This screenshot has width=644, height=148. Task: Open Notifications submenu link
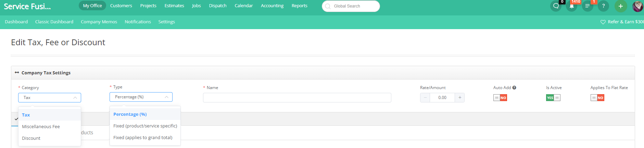click(x=138, y=22)
